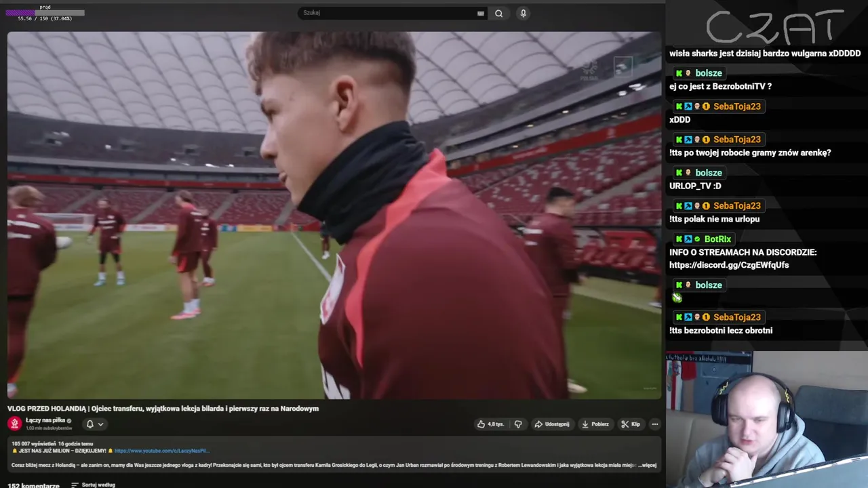Download the video with Pobierz
The height and width of the screenshot is (488, 868).
595,424
